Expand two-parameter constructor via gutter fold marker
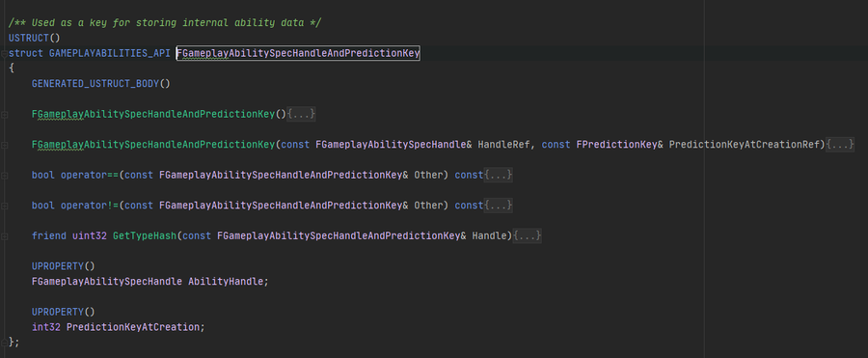Viewport: 868px width, 358px height. tap(4, 145)
